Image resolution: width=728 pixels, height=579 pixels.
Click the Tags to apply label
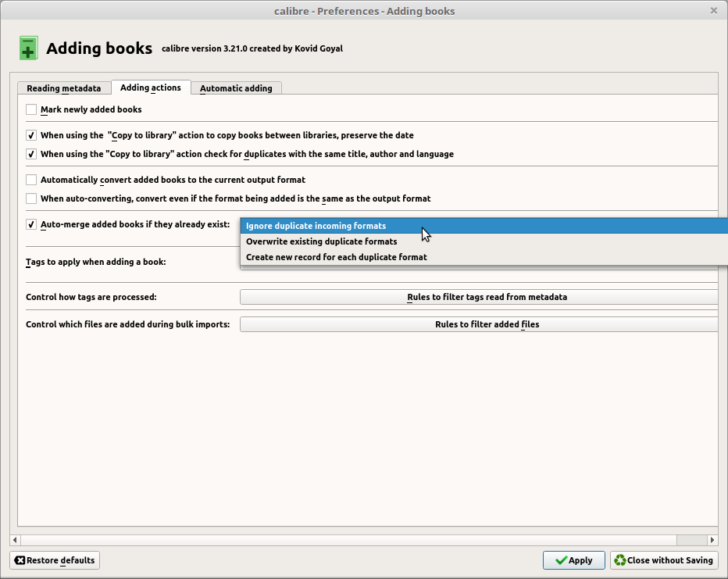click(95, 262)
